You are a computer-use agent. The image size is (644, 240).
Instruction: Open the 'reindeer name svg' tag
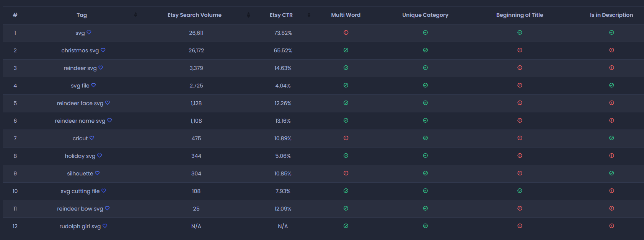[x=80, y=121]
